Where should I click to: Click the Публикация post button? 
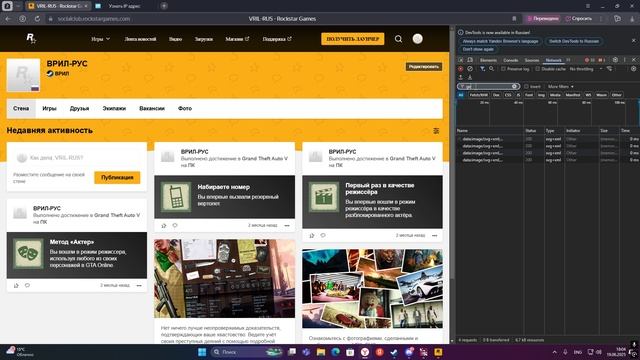click(117, 178)
